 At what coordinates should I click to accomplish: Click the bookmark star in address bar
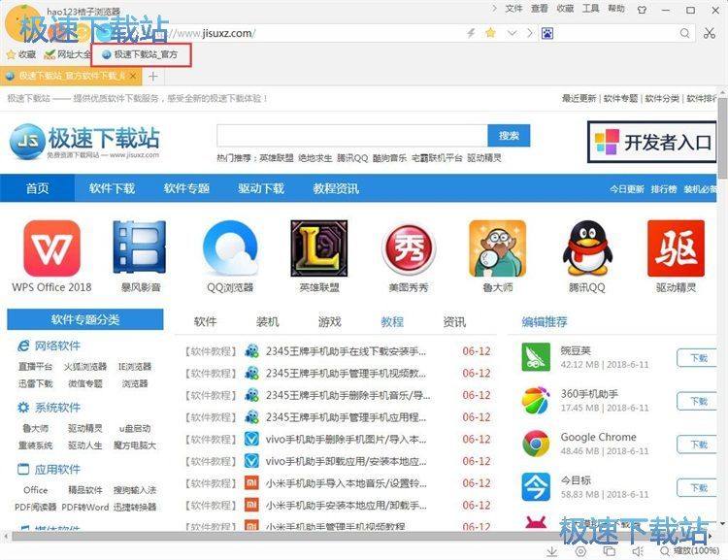pos(490,33)
